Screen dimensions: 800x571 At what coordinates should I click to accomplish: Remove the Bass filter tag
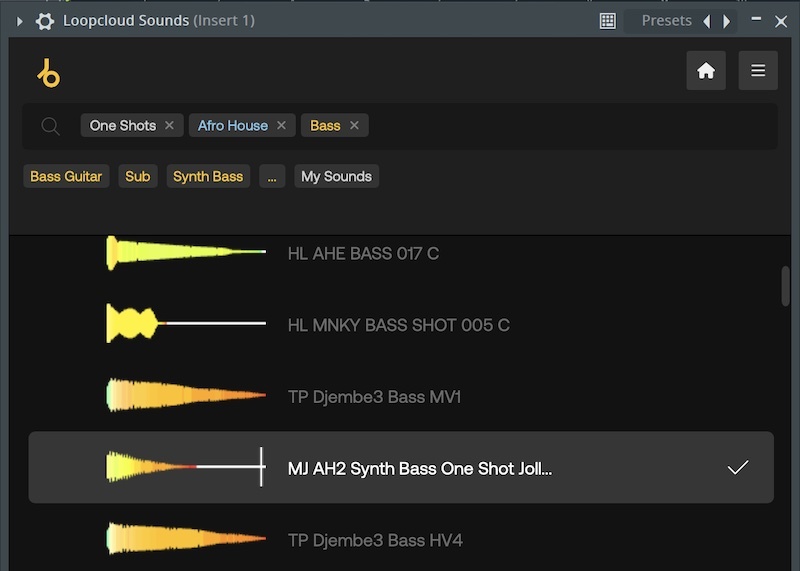point(354,126)
